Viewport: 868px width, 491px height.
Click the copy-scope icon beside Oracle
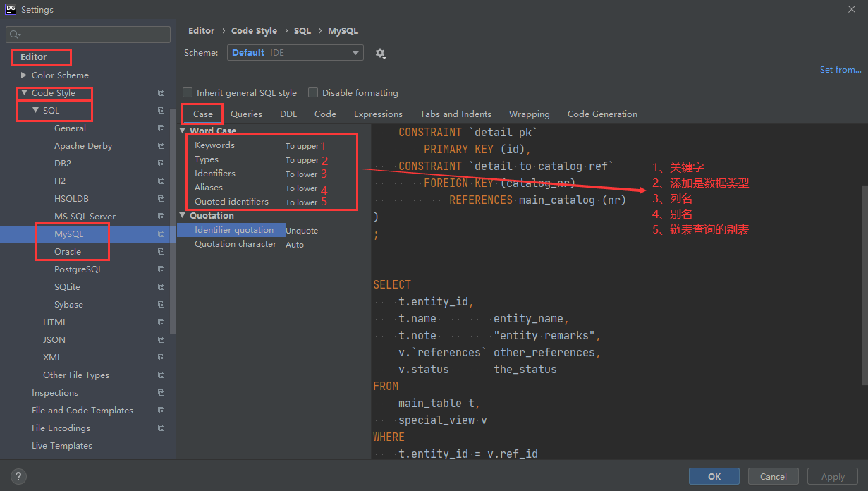[161, 252]
